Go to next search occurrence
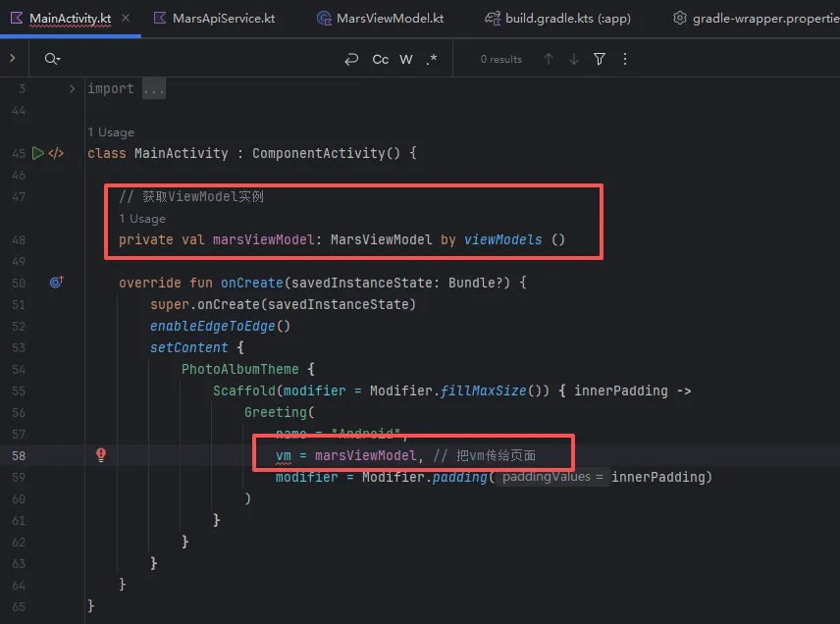Image resolution: width=840 pixels, height=624 pixels. pos(574,59)
